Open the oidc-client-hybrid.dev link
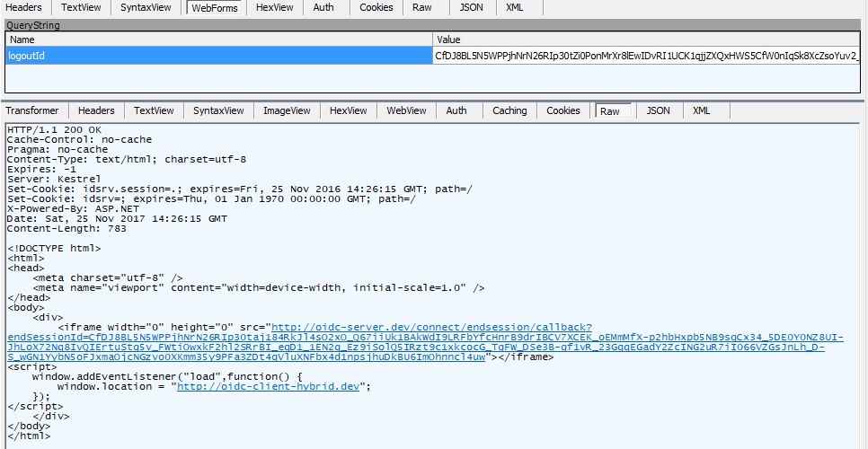This screenshot has width=868, height=449. point(269,386)
